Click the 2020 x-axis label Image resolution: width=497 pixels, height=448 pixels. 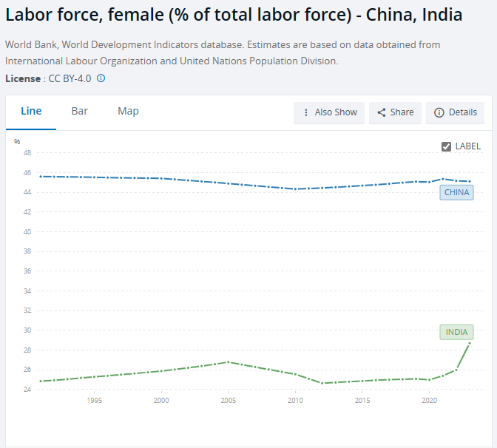point(430,401)
